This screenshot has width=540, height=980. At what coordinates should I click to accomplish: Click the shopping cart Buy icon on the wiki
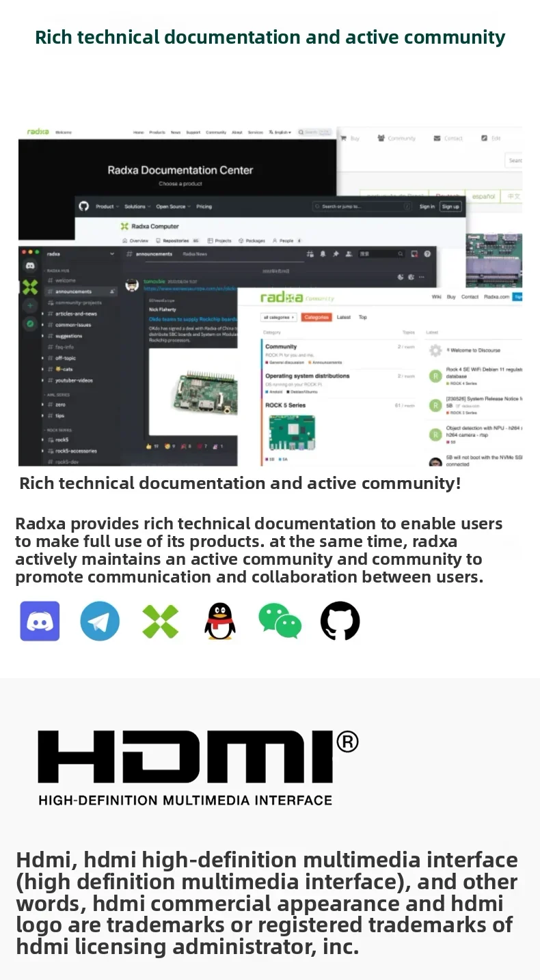click(x=344, y=138)
